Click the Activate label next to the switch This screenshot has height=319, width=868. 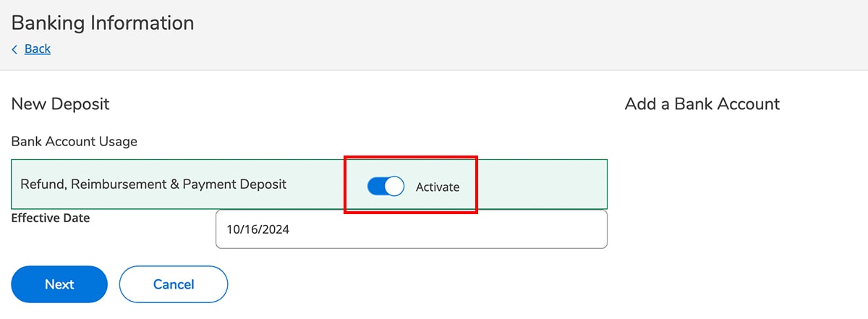pyautogui.click(x=438, y=187)
